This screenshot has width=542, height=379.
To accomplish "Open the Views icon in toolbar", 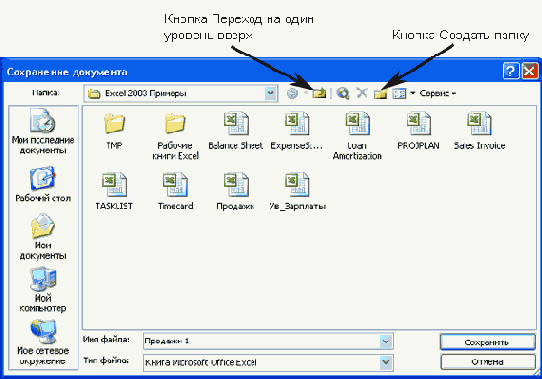I will pyautogui.click(x=400, y=93).
